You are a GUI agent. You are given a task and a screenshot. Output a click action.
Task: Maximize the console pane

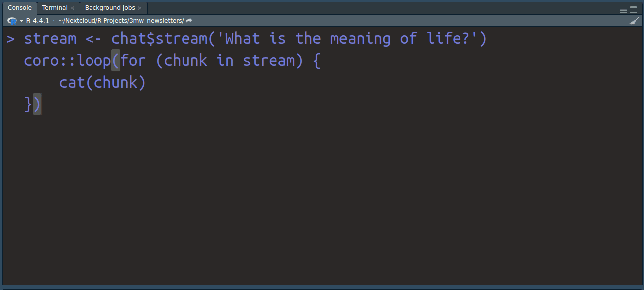(633, 10)
